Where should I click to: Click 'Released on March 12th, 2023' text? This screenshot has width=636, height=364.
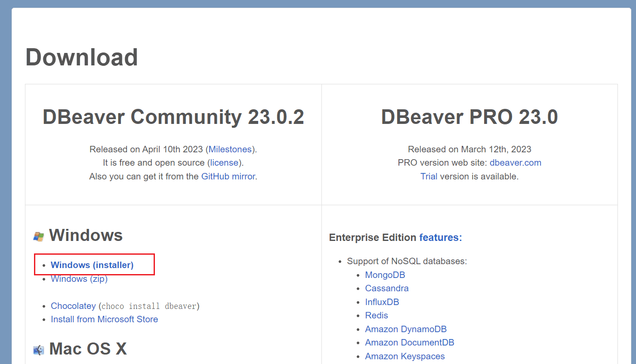pos(469,149)
